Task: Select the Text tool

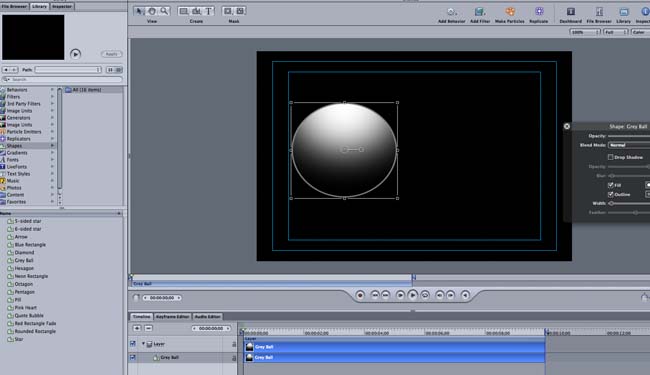Action: [209, 11]
